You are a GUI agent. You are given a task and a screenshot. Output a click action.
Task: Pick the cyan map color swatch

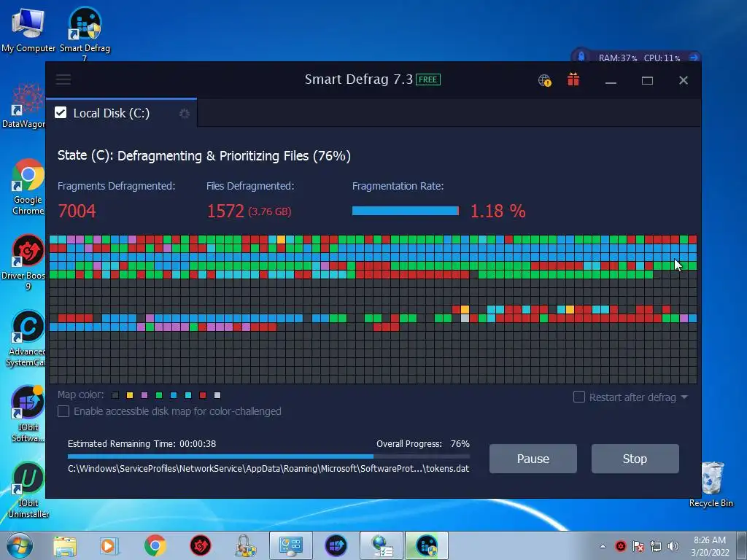pyautogui.click(x=188, y=395)
